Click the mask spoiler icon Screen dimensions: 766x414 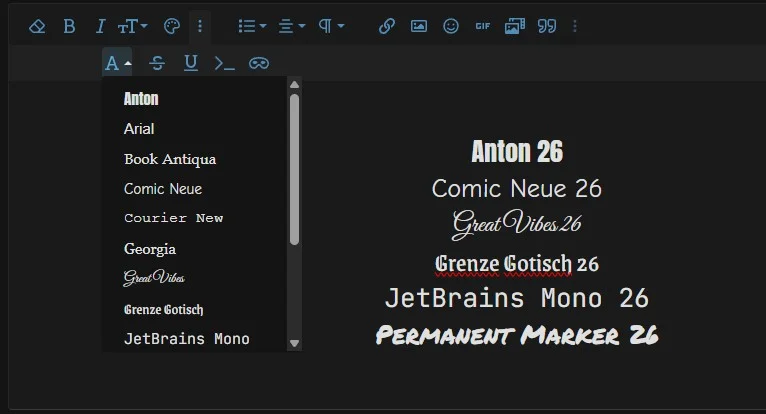259,63
